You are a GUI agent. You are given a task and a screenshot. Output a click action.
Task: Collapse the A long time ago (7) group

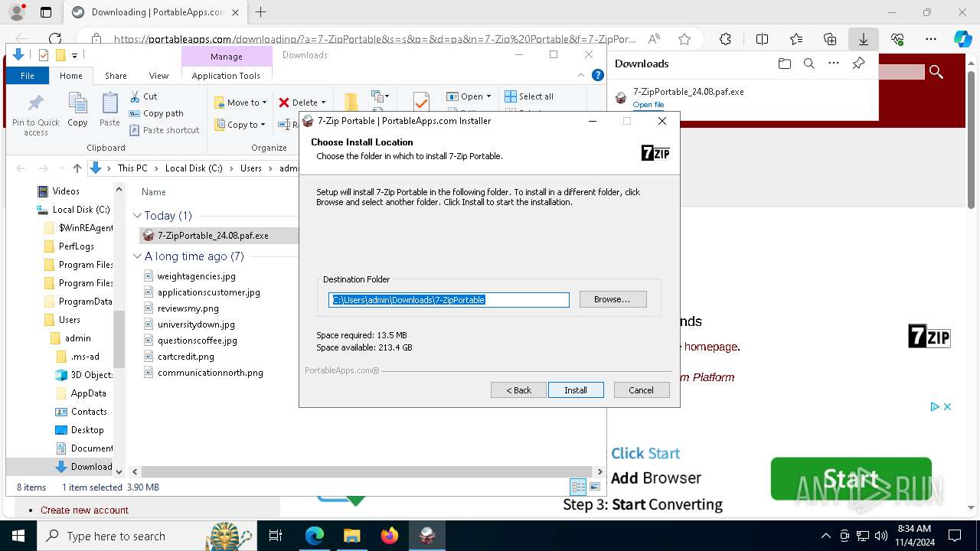(138, 256)
